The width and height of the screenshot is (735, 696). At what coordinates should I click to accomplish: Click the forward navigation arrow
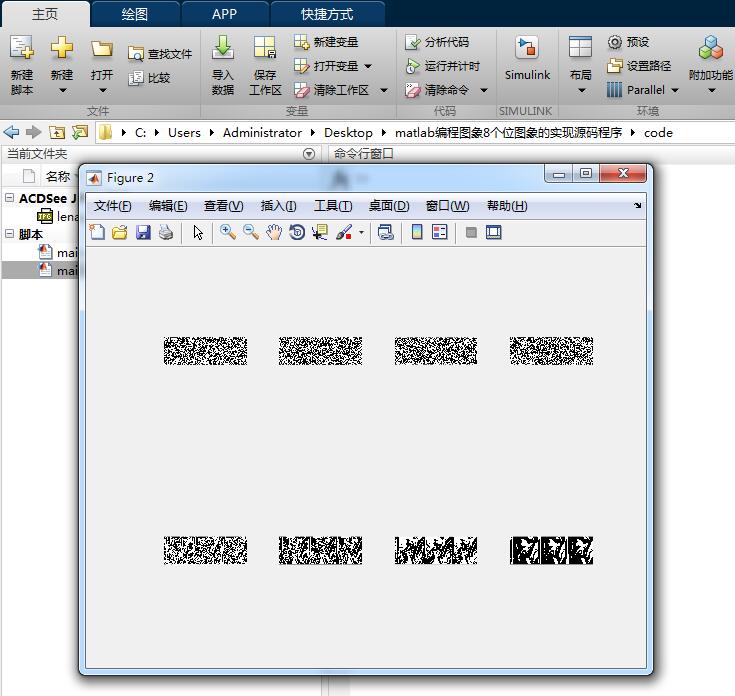(x=33, y=133)
